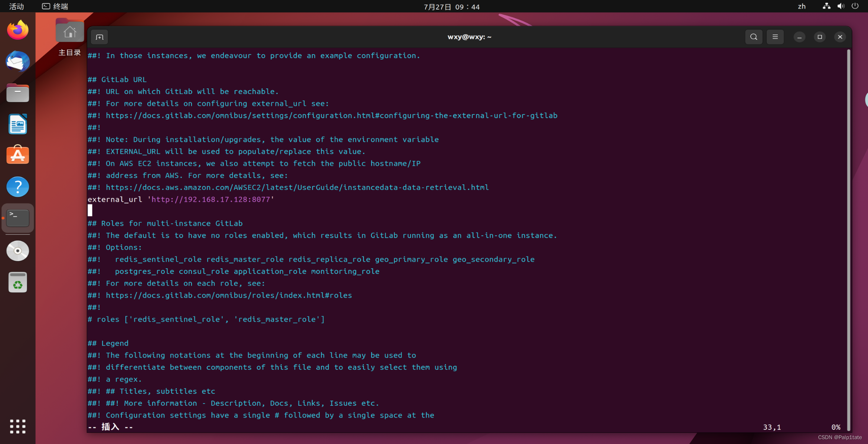Click the '## Roles for multi-instance GitLab' line
The image size is (868, 444).
(165, 223)
